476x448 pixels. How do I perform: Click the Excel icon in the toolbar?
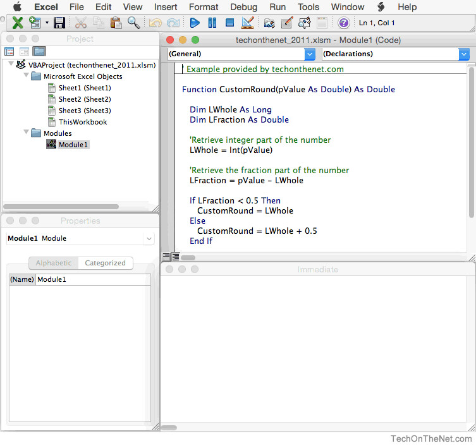17,23
